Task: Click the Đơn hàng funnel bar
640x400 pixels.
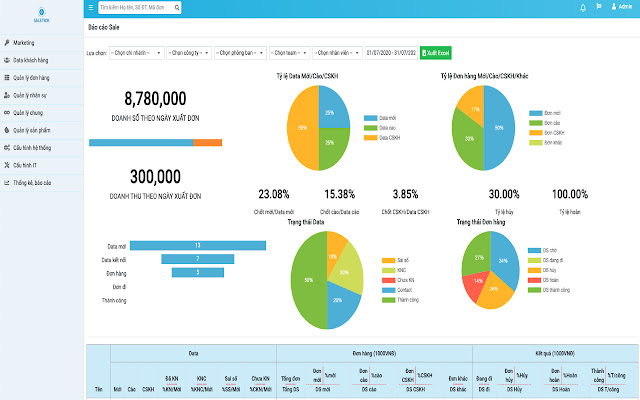Action: click(x=198, y=272)
